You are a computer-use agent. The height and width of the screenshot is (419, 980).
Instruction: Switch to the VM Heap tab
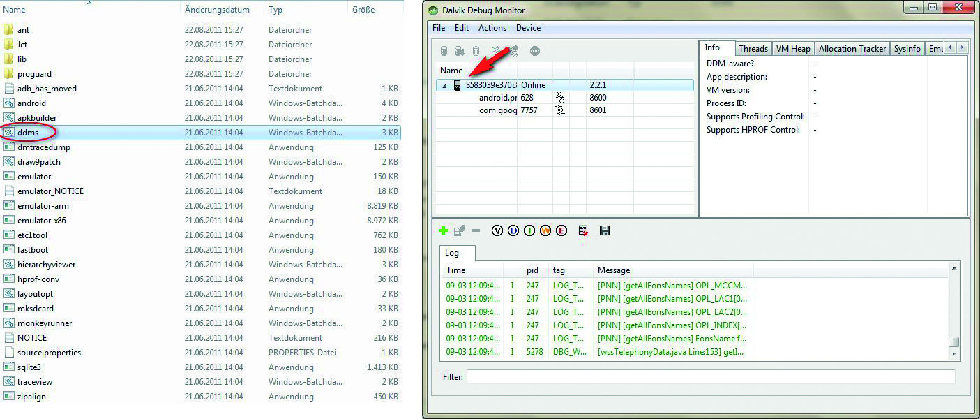(x=793, y=48)
